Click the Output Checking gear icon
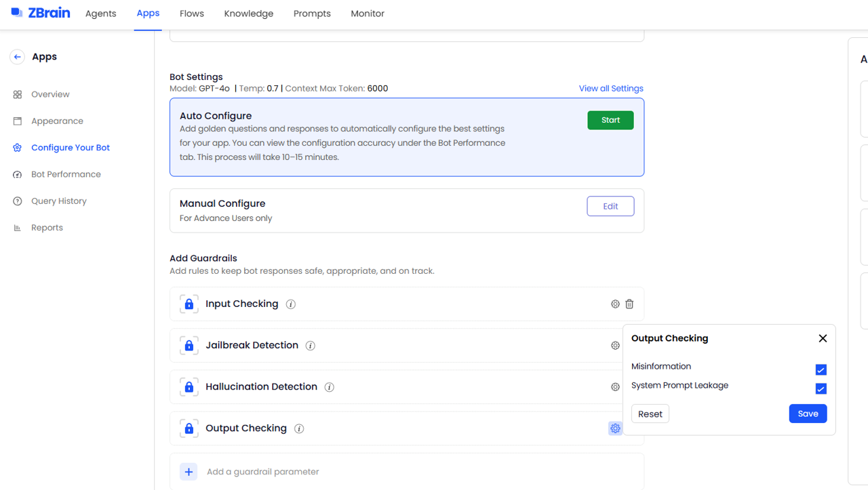868x490 pixels. (615, 428)
